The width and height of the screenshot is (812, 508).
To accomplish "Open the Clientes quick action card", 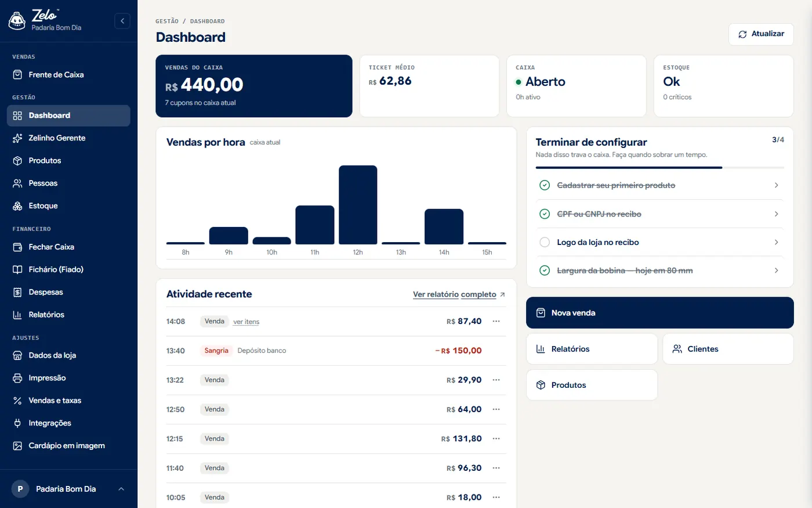I will [728, 349].
